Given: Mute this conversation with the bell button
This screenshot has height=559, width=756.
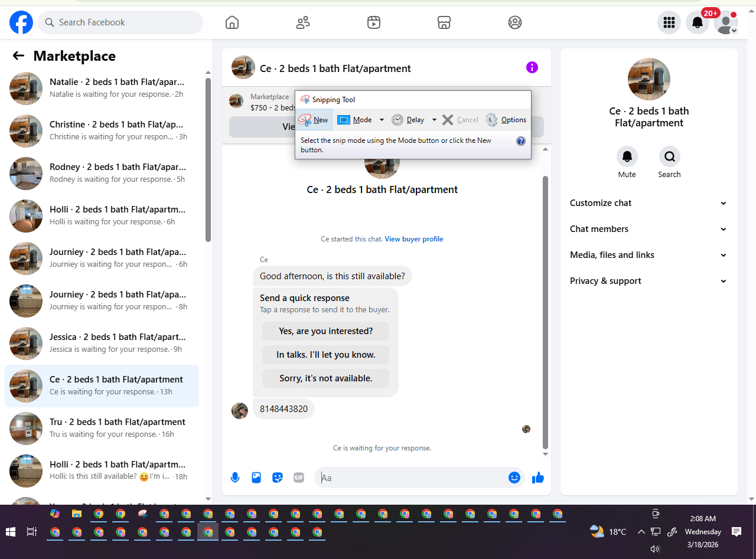Looking at the screenshot, I should click(x=627, y=156).
